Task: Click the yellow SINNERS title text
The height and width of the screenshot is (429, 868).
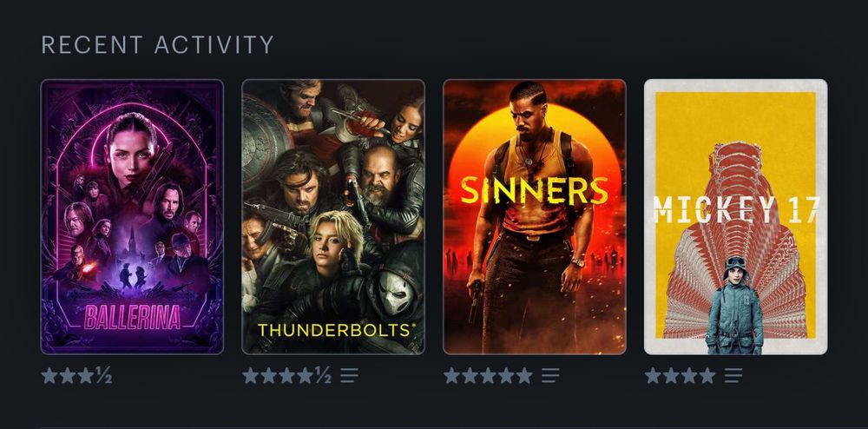Action: click(534, 190)
